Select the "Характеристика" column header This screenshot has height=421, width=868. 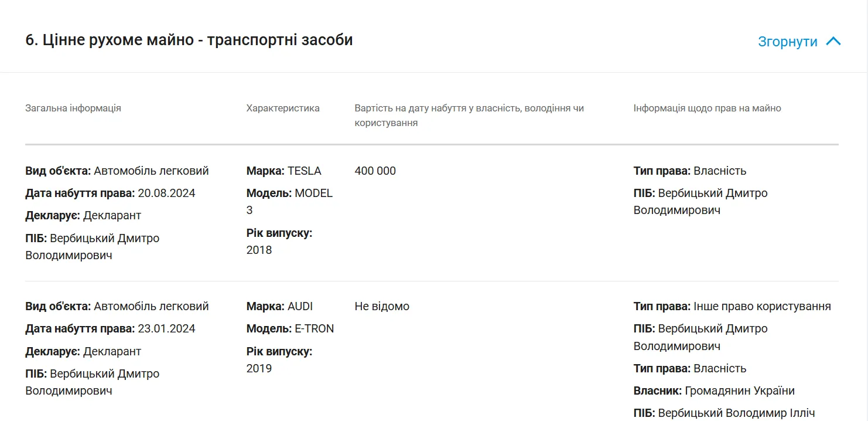pyautogui.click(x=283, y=108)
